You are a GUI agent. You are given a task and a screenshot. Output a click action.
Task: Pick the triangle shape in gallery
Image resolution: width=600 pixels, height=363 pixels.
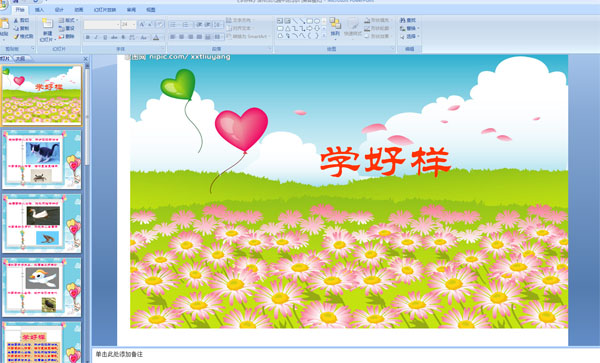[287, 28]
